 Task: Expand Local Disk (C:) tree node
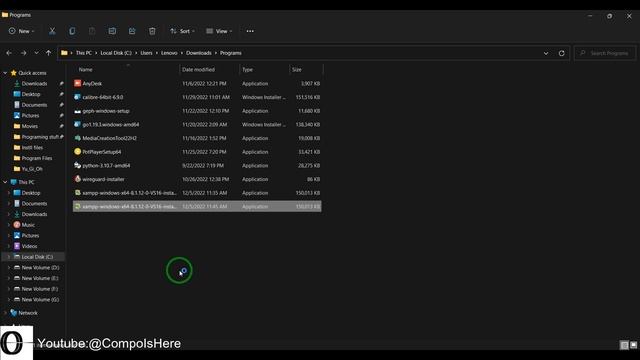tap(9, 257)
